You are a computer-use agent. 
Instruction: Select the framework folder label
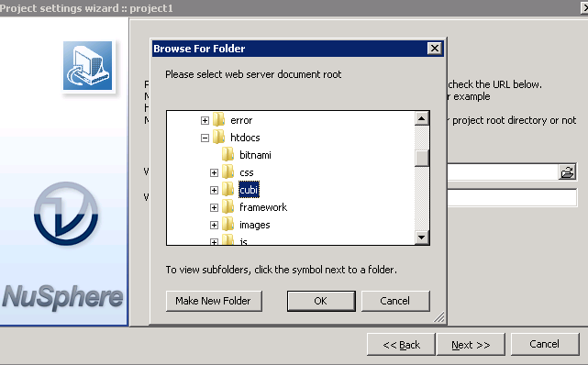tap(263, 207)
